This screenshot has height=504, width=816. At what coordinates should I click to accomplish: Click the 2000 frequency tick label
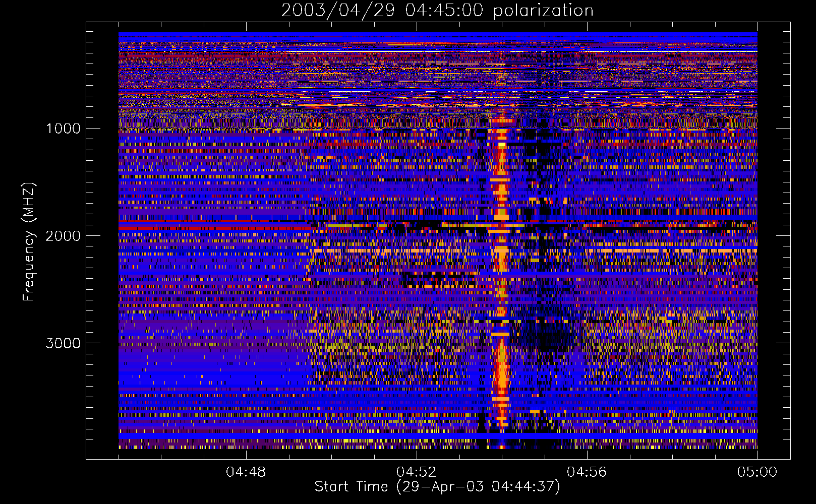[63, 236]
